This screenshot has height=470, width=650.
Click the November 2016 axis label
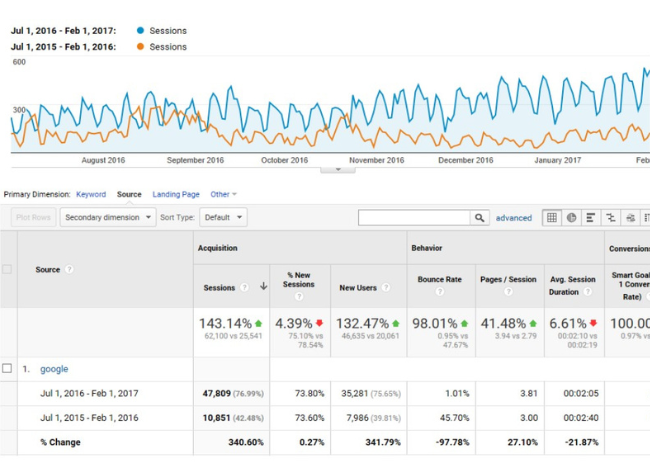pyautogui.click(x=376, y=160)
